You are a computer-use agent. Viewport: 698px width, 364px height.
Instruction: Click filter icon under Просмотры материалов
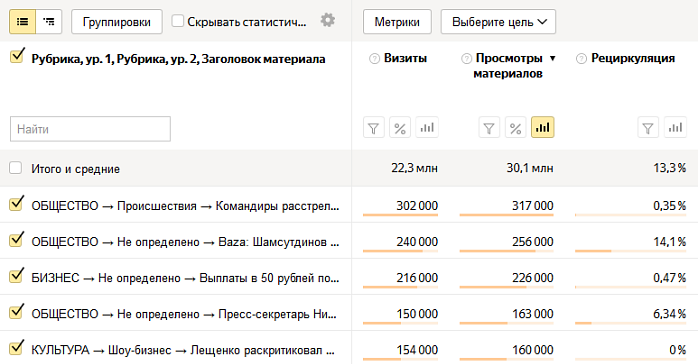click(489, 128)
